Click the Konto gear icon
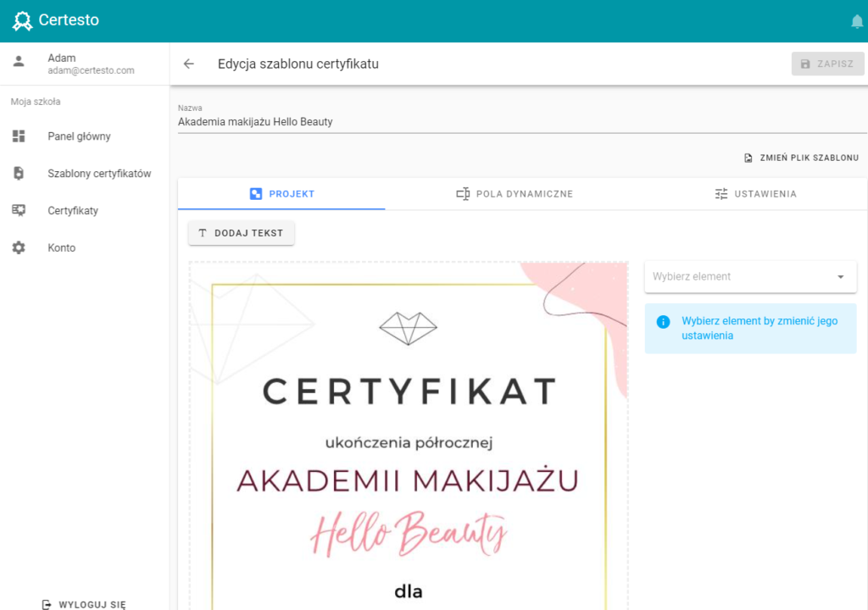The width and height of the screenshot is (868, 610). point(19,247)
